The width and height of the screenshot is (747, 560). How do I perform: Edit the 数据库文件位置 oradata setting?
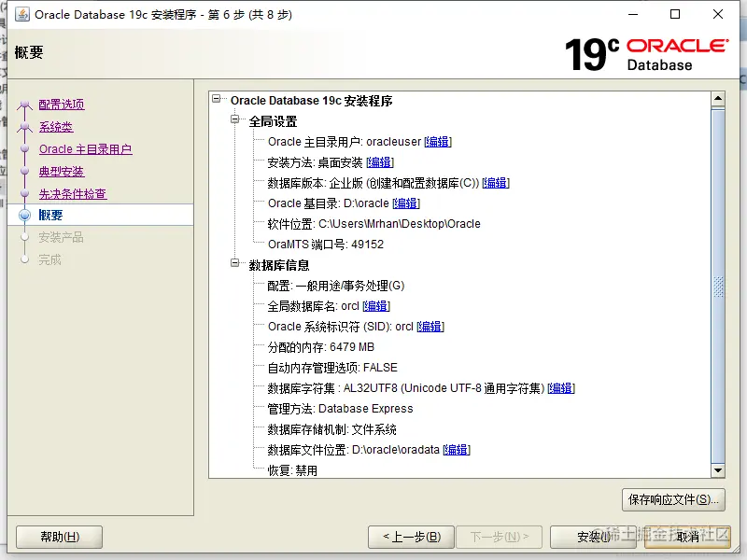[456, 450]
